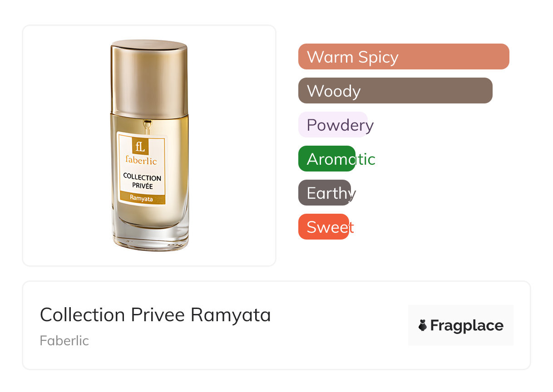
Task: Select the Woody accord bar
Action: coord(395,91)
